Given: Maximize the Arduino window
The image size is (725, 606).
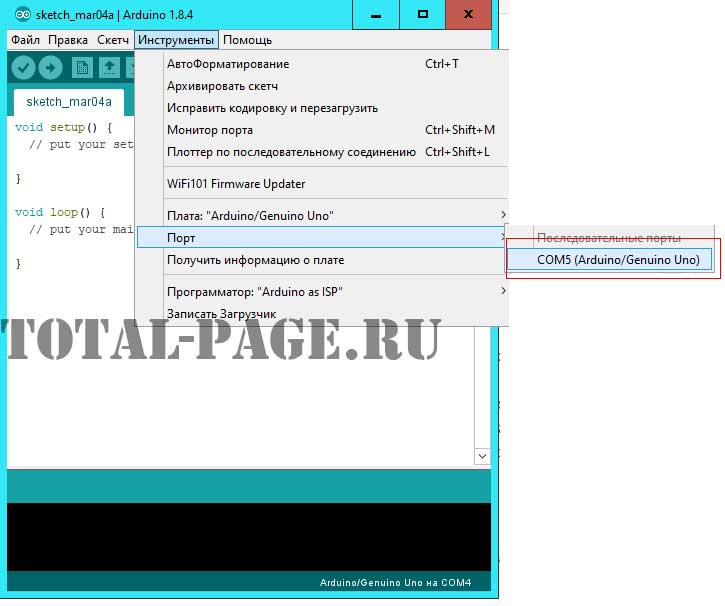Looking at the screenshot, I should click(423, 15).
